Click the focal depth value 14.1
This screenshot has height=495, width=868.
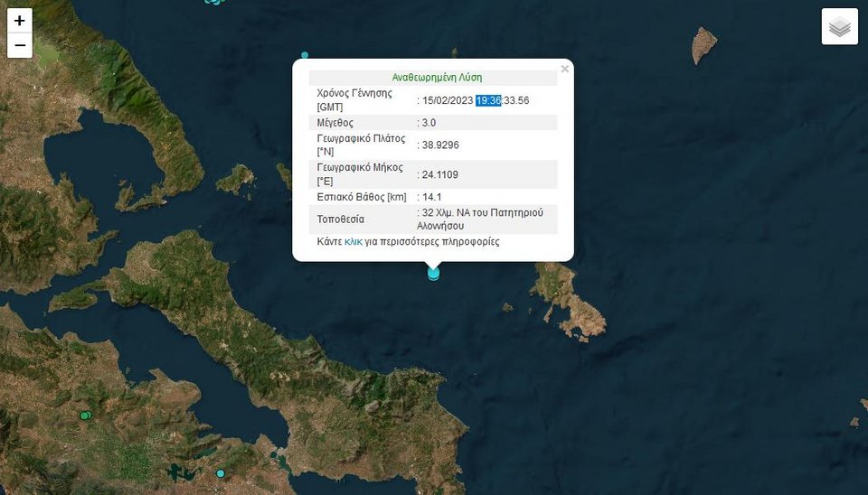tap(432, 197)
